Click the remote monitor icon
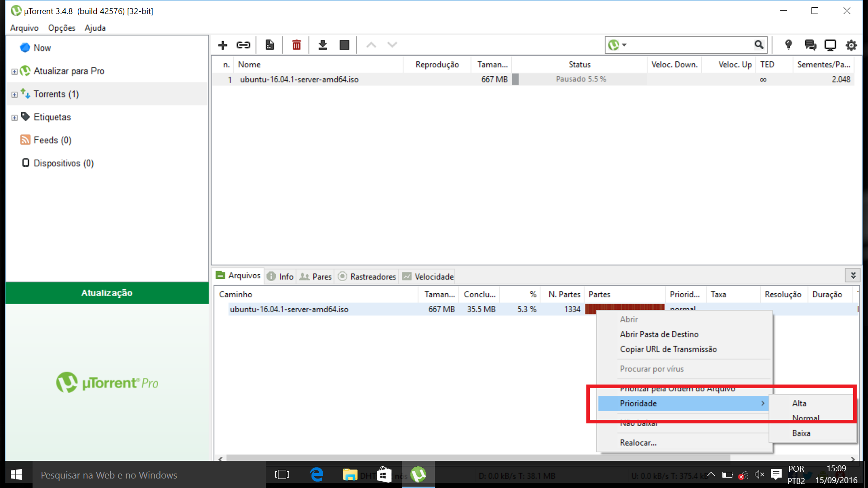The image size is (868, 488). click(x=830, y=45)
